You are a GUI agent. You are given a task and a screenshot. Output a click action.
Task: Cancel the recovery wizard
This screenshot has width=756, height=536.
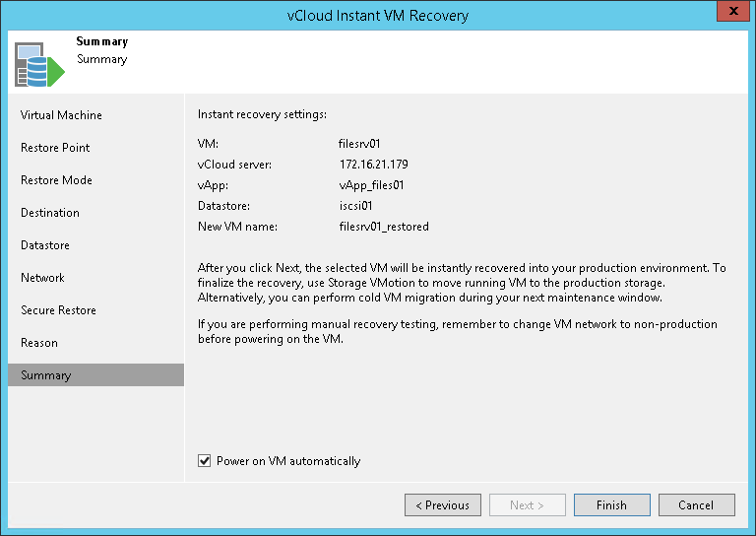click(x=696, y=505)
